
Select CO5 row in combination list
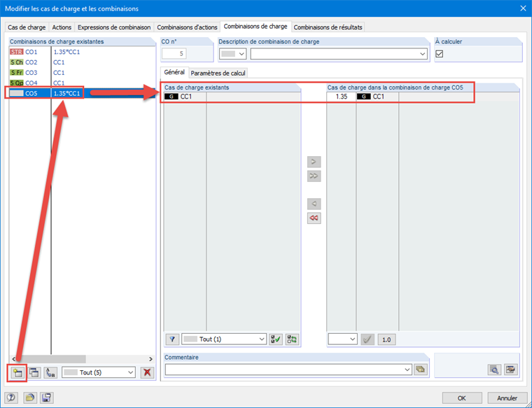(x=80, y=93)
